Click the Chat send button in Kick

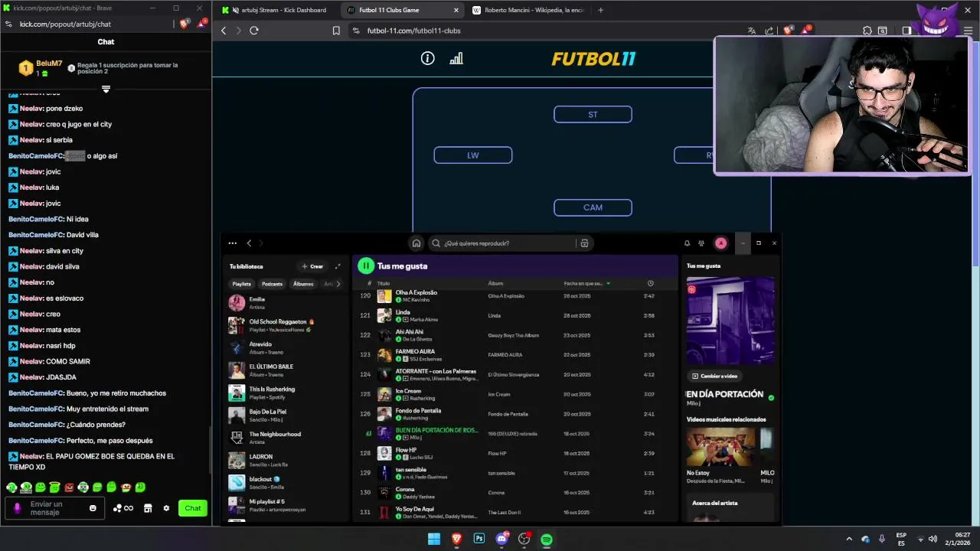tap(193, 508)
